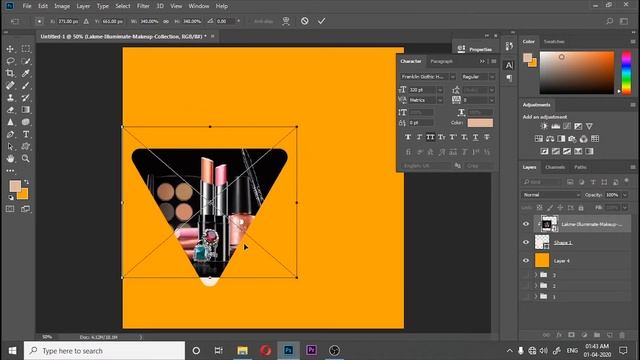Click the rotation angle field
The image size is (640, 360).
pos(225,21)
